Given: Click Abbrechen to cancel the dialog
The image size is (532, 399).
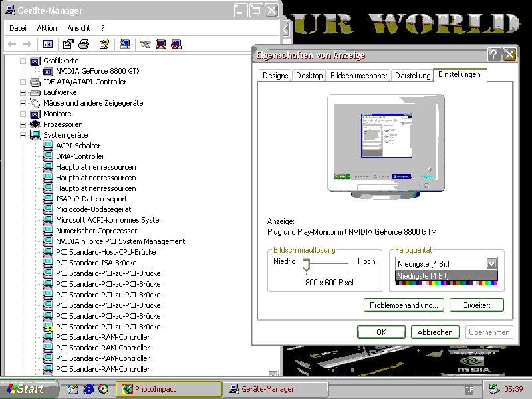Looking at the screenshot, I should [x=435, y=332].
